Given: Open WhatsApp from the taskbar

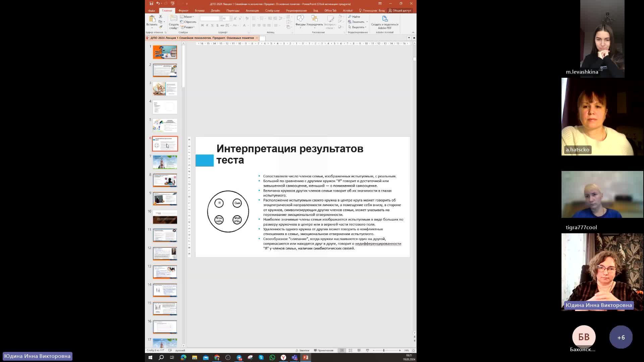Looking at the screenshot, I should tap(272, 357).
